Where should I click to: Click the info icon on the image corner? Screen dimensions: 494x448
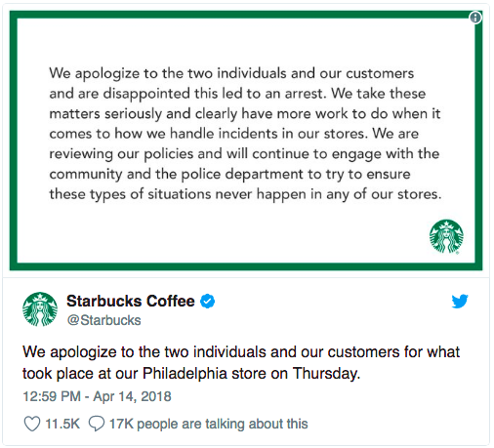475,18
